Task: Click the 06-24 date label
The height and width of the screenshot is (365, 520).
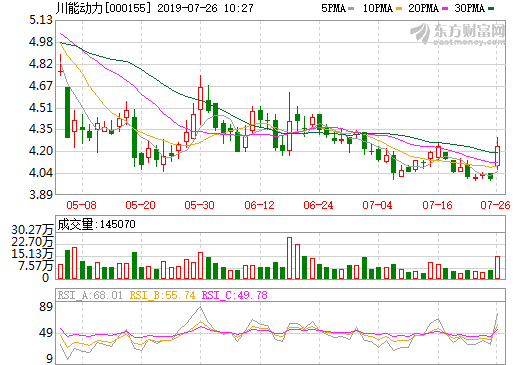Action: (x=318, y=205)
